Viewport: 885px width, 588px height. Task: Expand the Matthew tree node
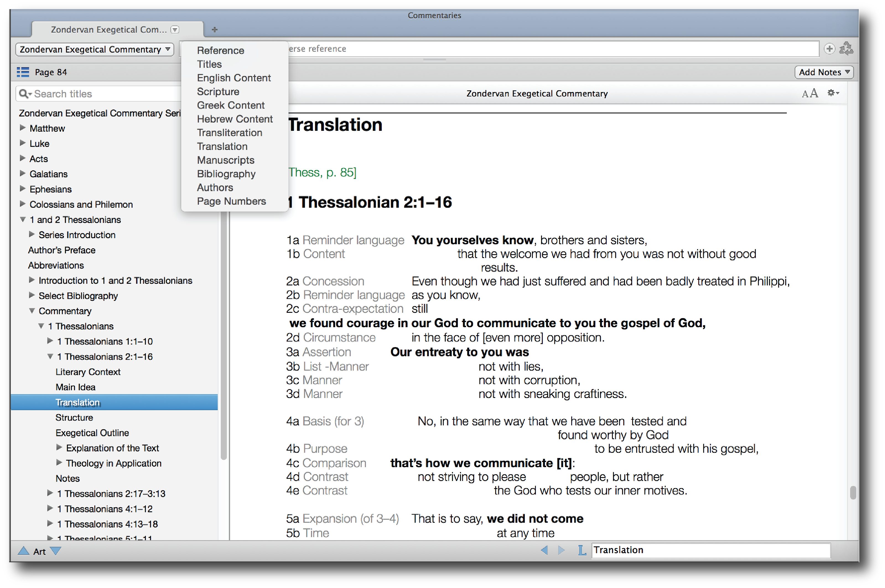22,128
